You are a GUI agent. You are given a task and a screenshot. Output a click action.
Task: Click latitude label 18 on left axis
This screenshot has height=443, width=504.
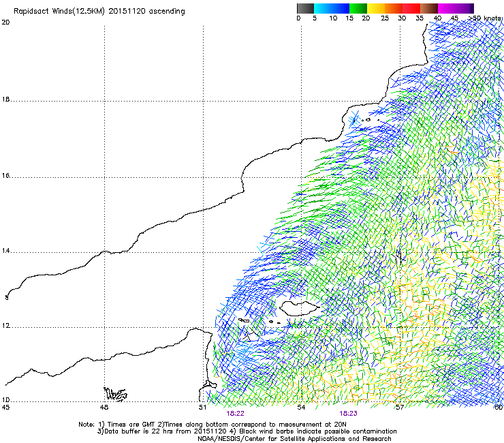5,100
